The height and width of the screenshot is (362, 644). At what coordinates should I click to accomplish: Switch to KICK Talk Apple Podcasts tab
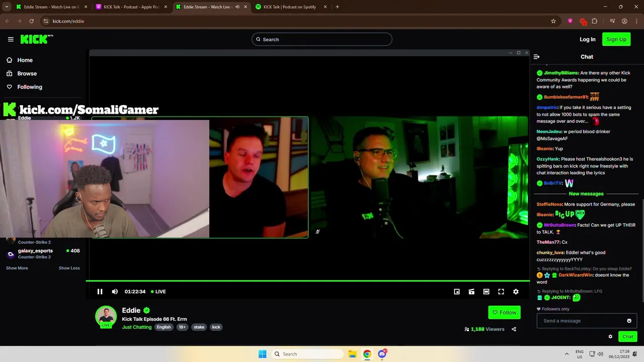(132, 7)
